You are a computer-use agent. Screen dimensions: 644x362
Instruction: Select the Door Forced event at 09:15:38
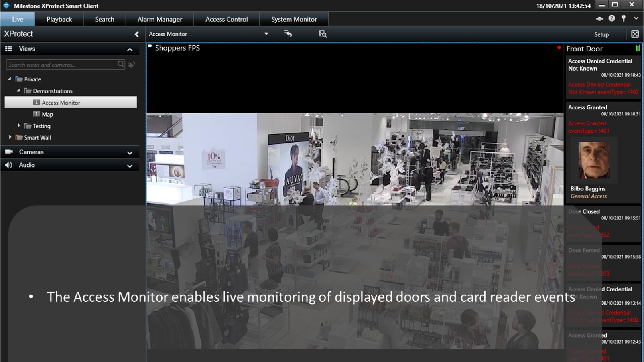point(604,262)
